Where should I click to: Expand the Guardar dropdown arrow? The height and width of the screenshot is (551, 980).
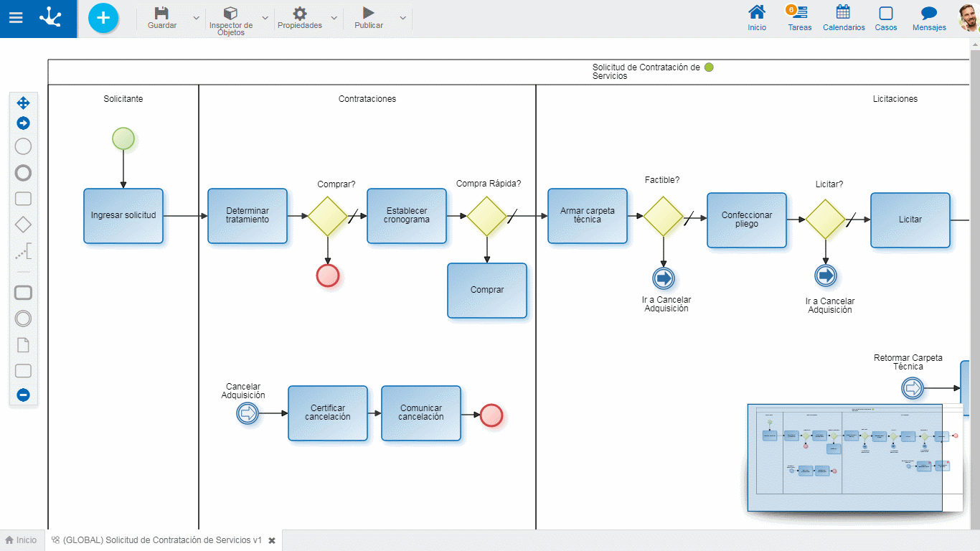(197, 18)
